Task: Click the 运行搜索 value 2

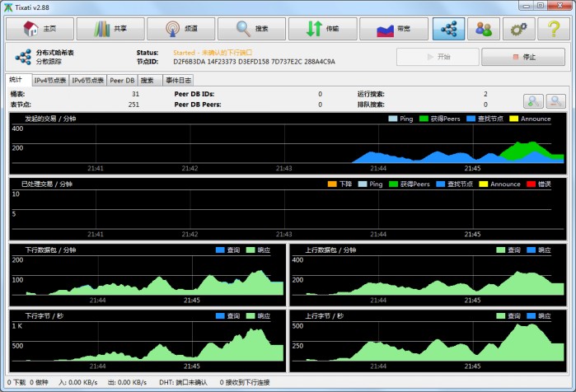Action: tap(485, 94)
